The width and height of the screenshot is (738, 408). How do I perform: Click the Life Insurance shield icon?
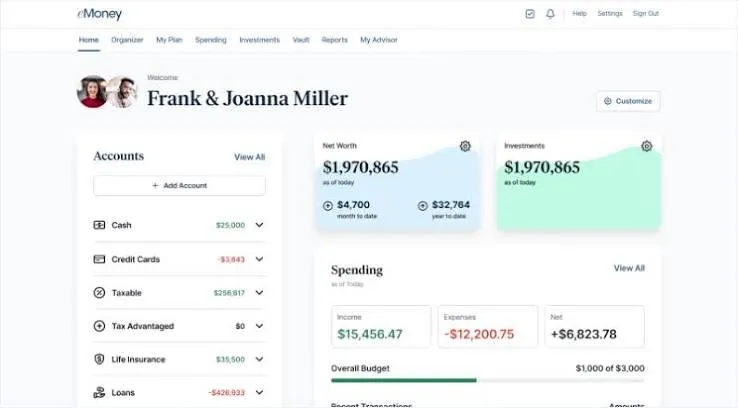[x=99, y=359]
